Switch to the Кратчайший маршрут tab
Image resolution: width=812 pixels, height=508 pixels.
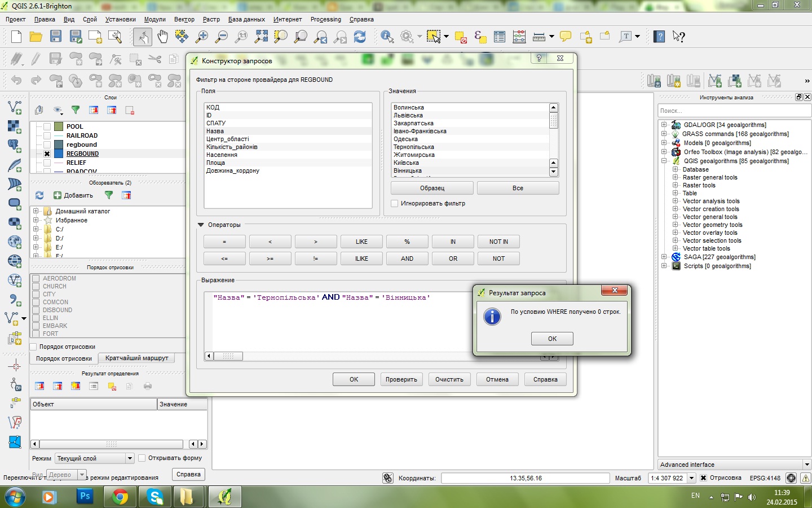(136, 358)
